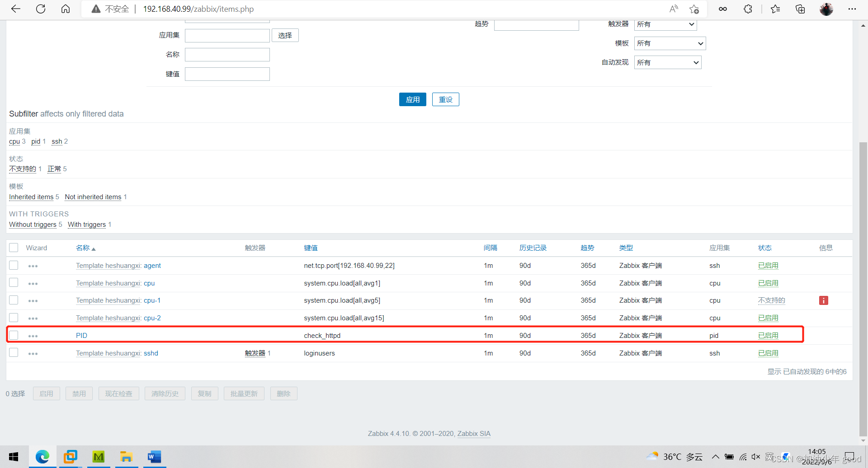868x468 pixels.
Task: Filter by 不支持的 status subfilter
Action: [23, 169]
